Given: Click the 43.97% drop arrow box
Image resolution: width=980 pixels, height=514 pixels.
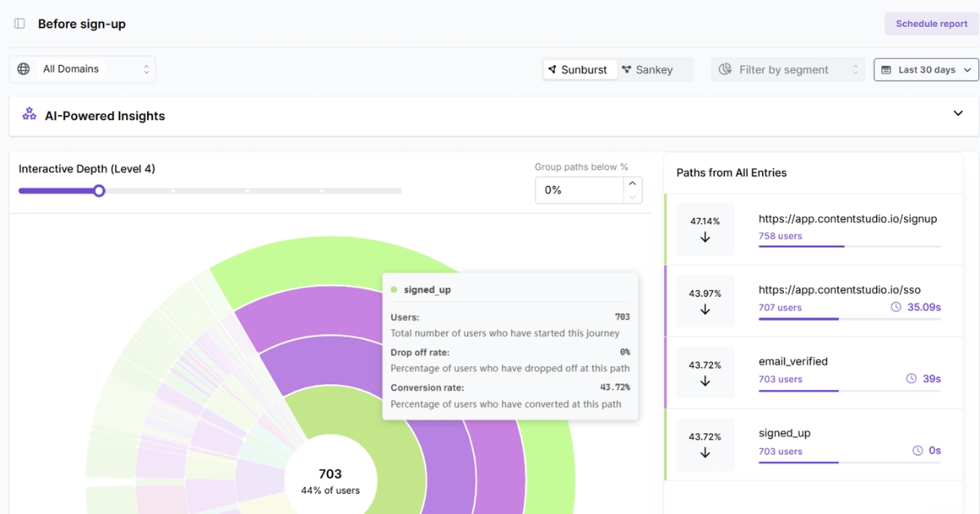Looking at the screenshot, I should 706,301.
